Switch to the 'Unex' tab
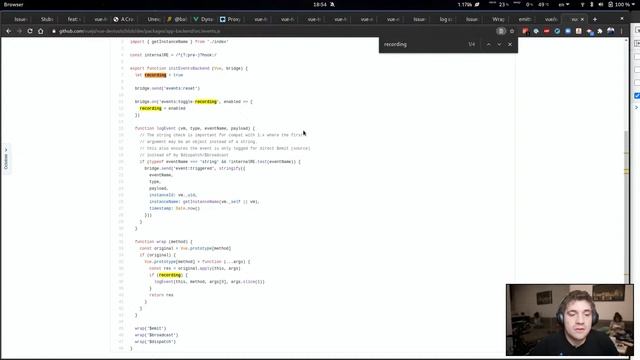 click(152, 19)
